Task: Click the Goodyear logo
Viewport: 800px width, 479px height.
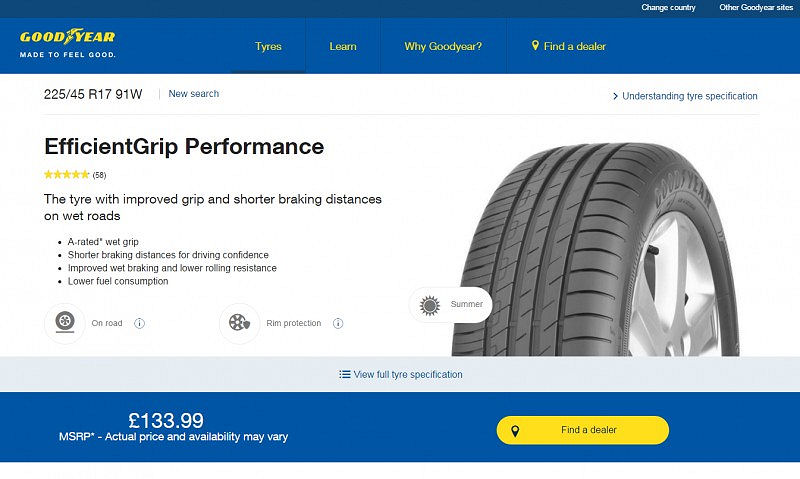Action: [67, 43]
